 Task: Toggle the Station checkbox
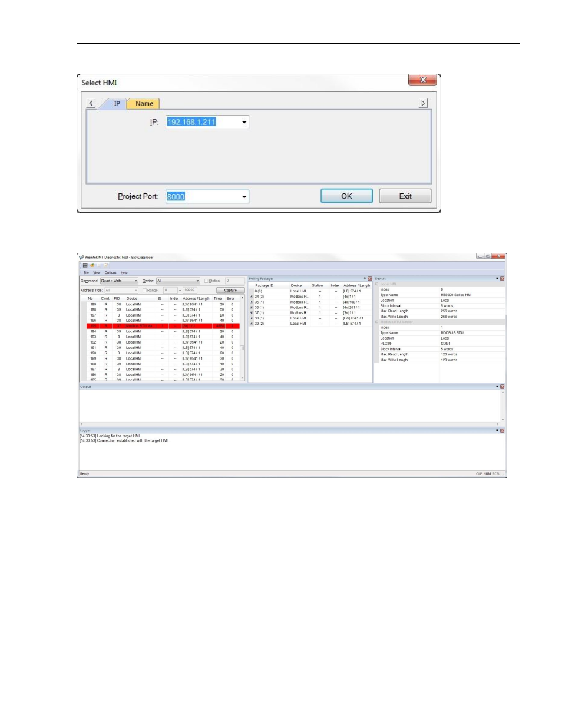pos(206,281)
